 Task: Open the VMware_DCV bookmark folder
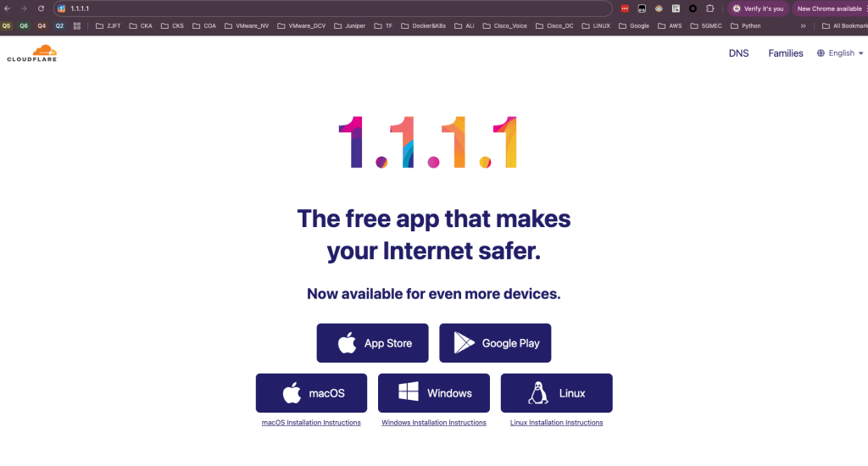[302, 26]
